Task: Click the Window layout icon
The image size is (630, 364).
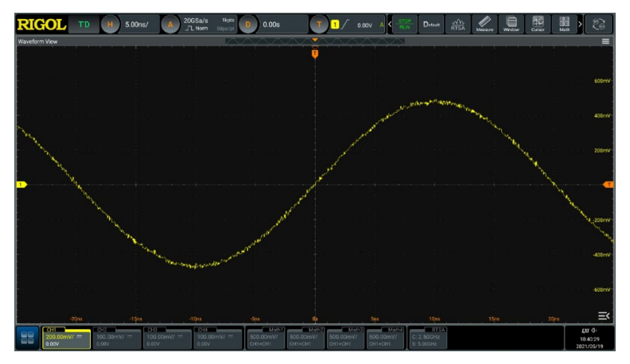Action: point(511,25)
